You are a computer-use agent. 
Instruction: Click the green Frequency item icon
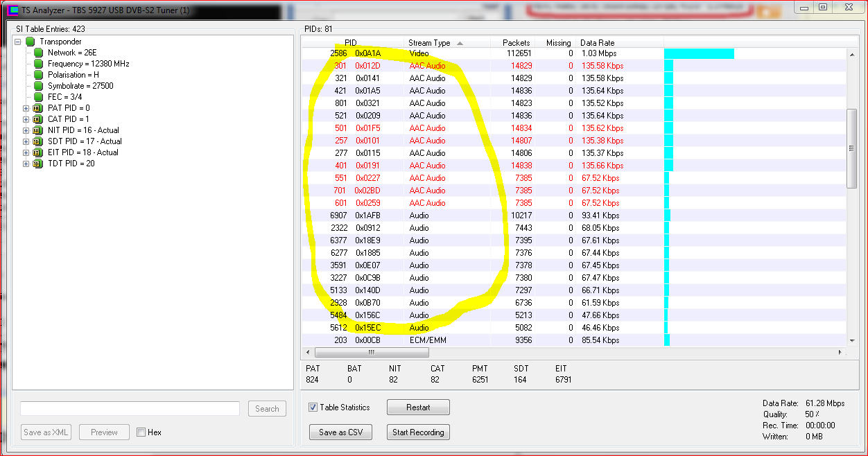(x=38, y=64)
